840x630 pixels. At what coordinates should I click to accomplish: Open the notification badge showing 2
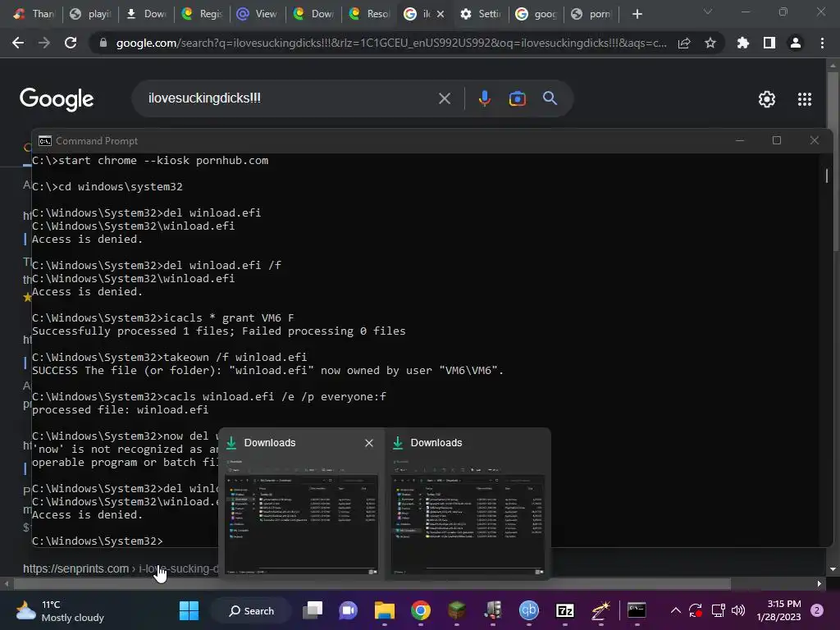pos(817,610)
